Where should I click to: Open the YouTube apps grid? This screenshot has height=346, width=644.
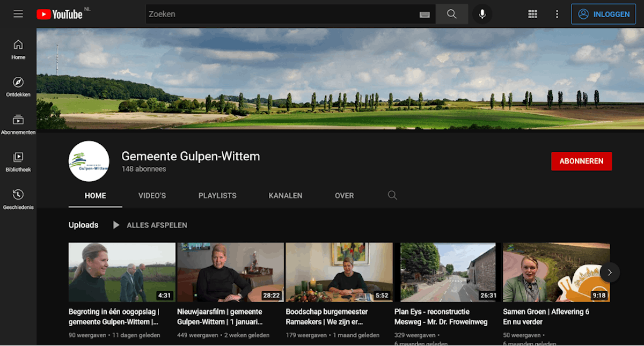pyautogui.click(x=532, y=14)
